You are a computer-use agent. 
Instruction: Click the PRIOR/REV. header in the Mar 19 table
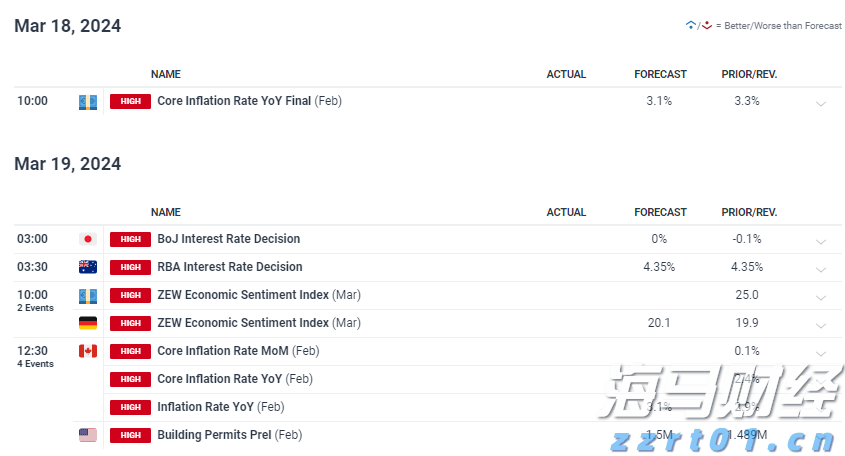(749, 213)
